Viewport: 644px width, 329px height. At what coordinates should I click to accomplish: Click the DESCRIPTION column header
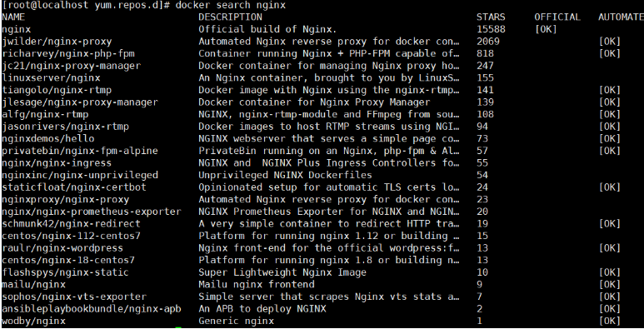point(230,17)
